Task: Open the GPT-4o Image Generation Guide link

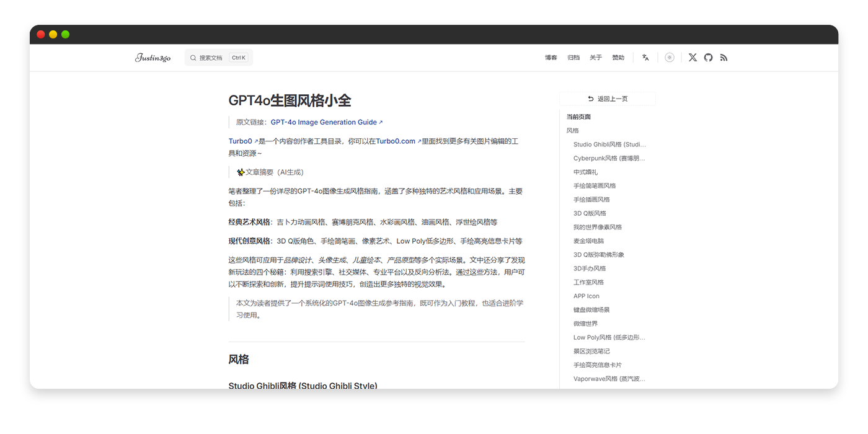Action: pos(327,122)
